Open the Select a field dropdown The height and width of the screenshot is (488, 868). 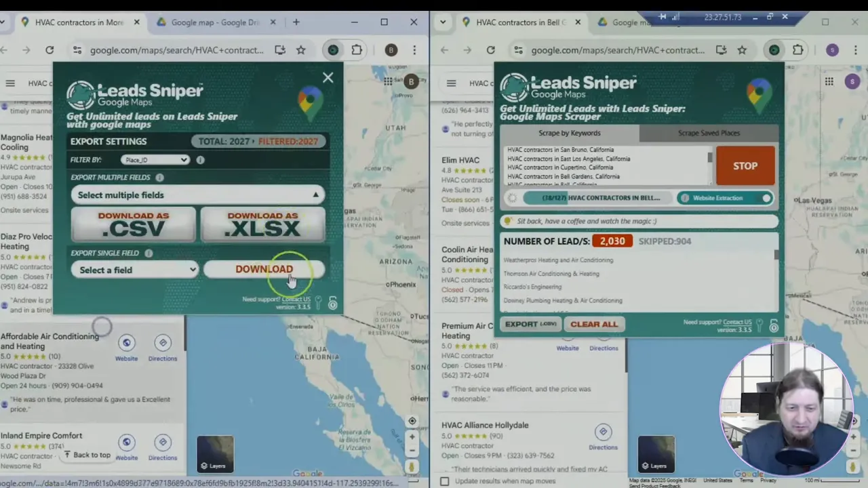135,270
